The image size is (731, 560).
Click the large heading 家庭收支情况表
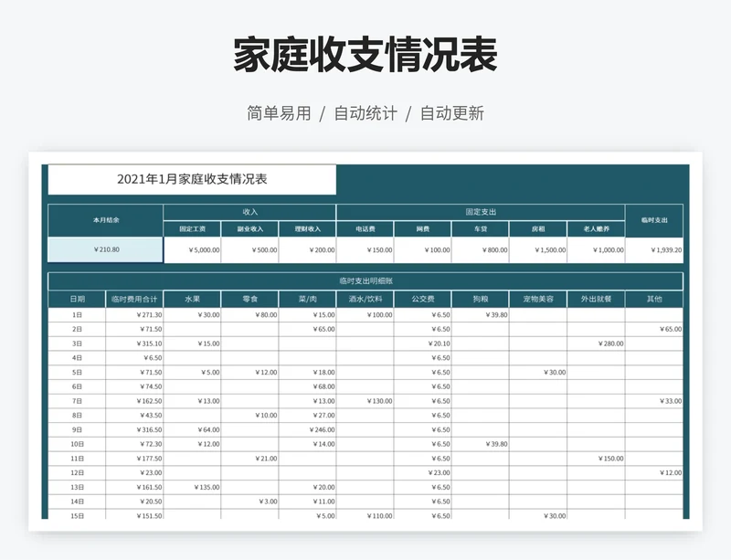[365, 55]
